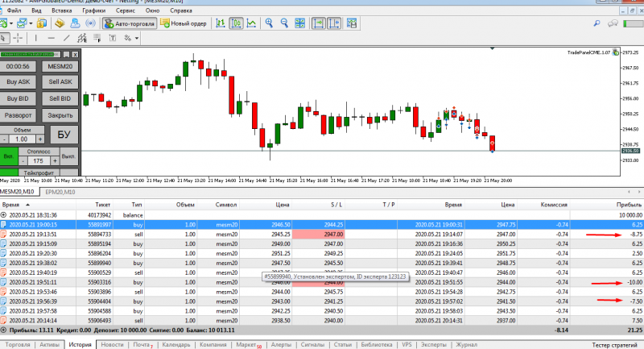
Task: Select the horizontal line tool
Action: [x=51, y=38]
